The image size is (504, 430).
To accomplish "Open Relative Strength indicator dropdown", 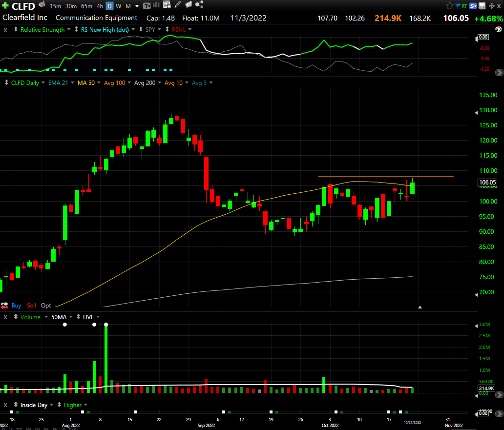I will (x=69, y=29).
